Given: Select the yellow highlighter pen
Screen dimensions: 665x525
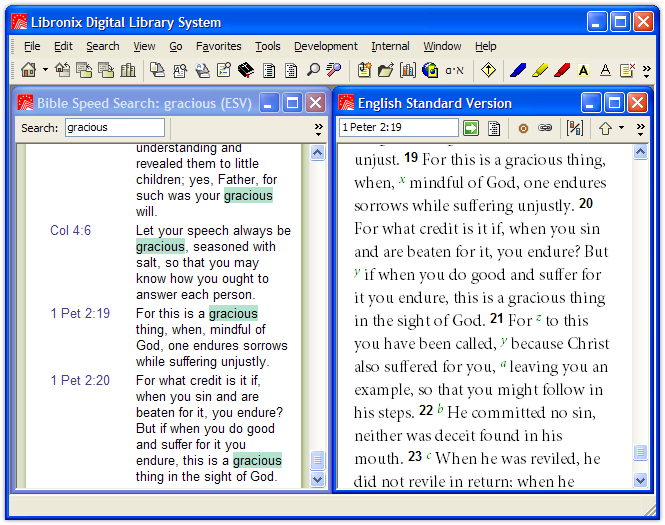Looking at the screenshot, I should (x=540, y=70).
